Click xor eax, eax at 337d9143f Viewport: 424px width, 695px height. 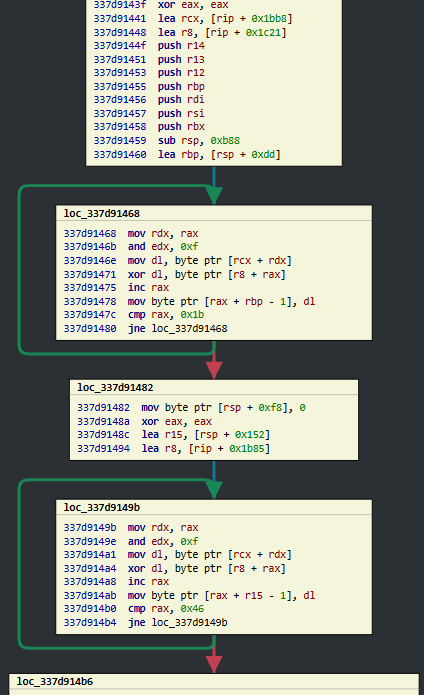pyautogui.click(x=161, y=4)
